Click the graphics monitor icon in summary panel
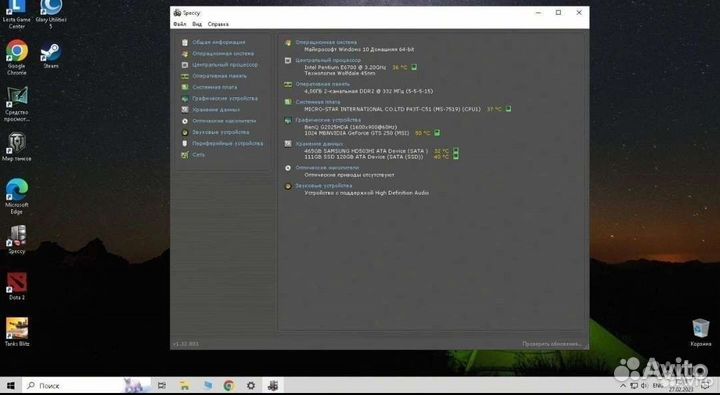This screenshot has width=720, height=395. (288, 120)
